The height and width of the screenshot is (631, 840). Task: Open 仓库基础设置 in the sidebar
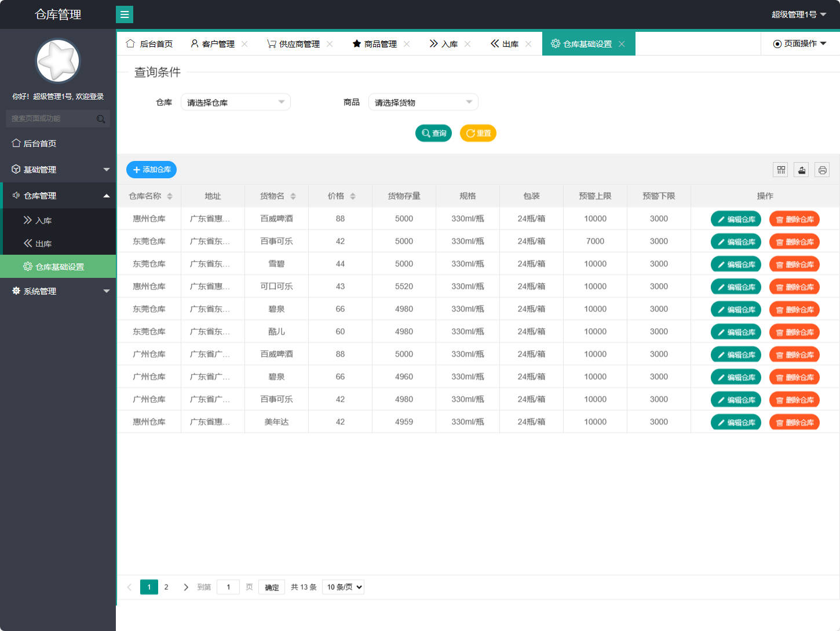coord(60,266)
